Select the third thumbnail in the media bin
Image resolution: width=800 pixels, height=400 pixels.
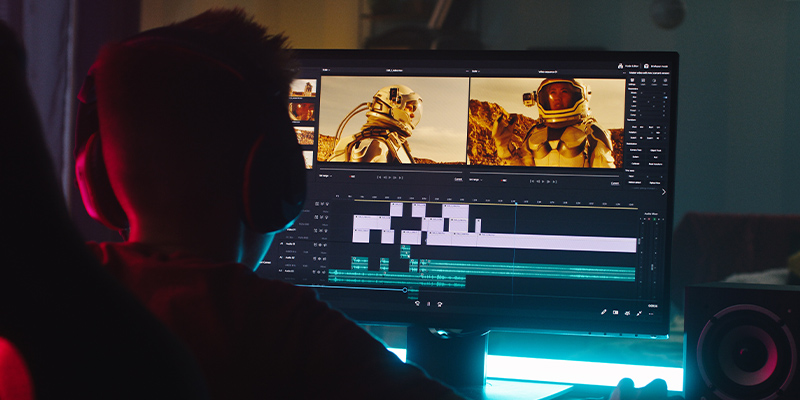(x=305, y=135)
